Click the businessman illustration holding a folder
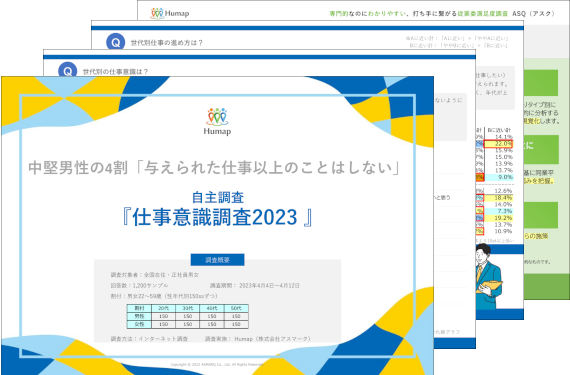Screen dimensions: 570x375 tap(489, 276)
